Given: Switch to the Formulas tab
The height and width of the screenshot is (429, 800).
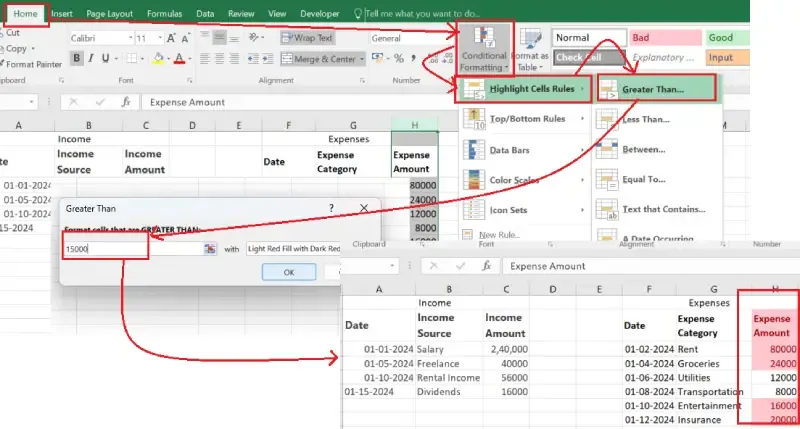Looking at the screenshot, I should click(x=164, y=14).
